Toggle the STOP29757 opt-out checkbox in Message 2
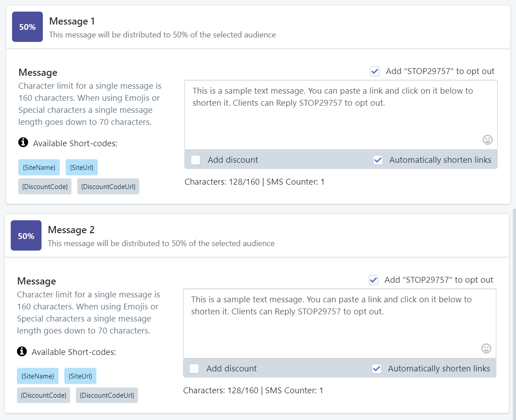516x420 pixels. 374,280
